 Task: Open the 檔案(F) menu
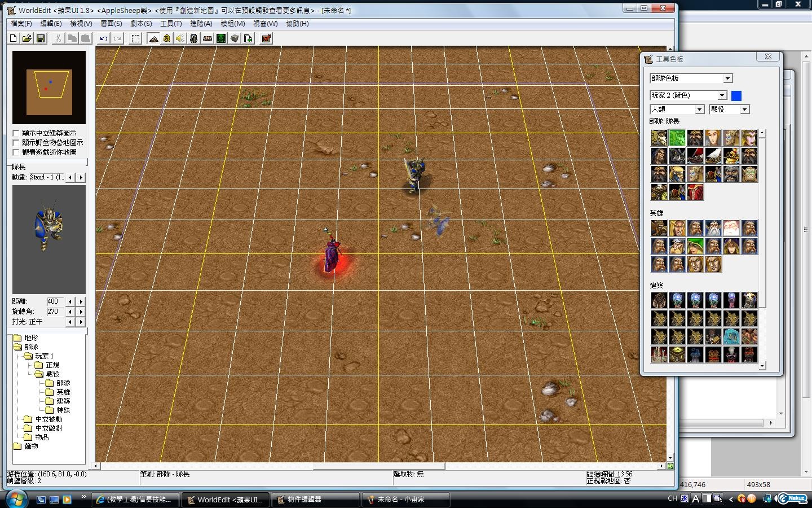[21, 24]
